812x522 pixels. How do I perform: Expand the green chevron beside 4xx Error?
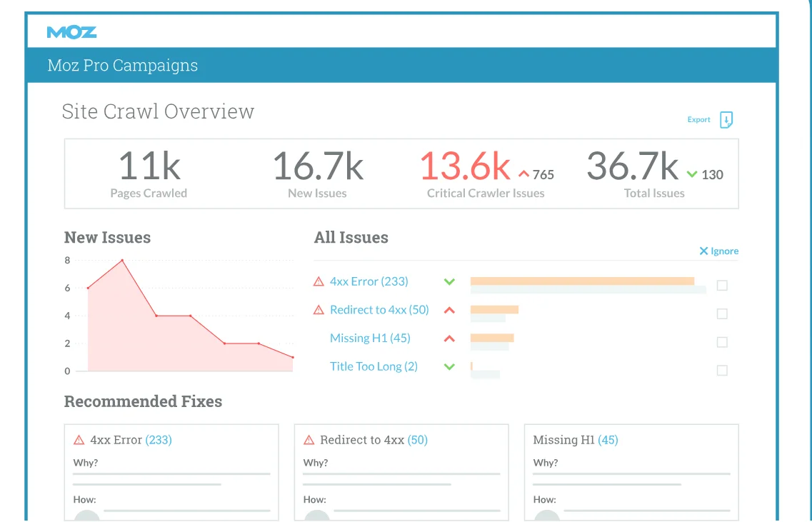pos(449,281)
